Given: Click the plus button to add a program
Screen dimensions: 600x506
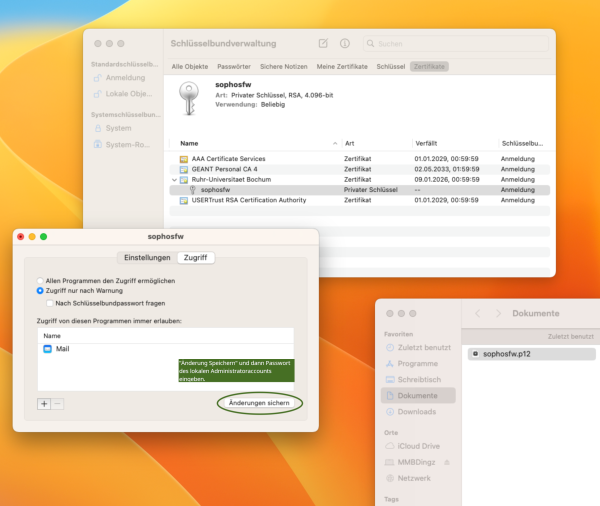Looking at the screenshot, I should pyautogui.click(x=44, y=403).
